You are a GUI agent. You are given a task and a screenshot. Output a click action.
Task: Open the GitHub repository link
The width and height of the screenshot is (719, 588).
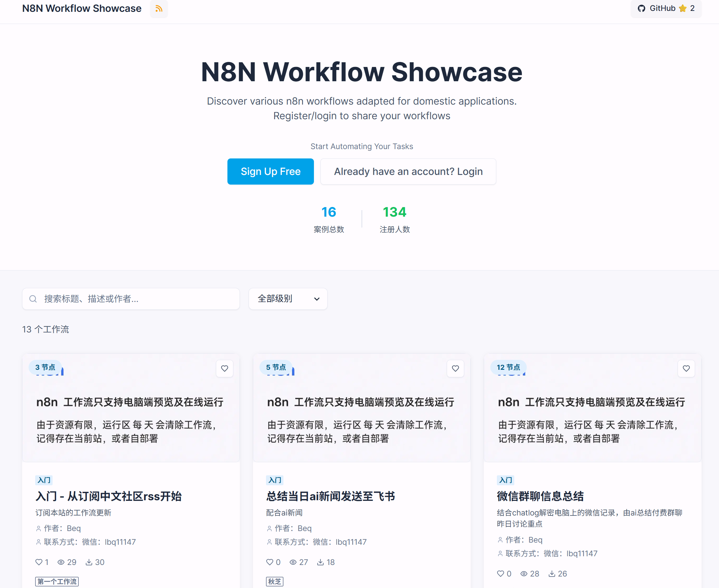pos(666,8)
